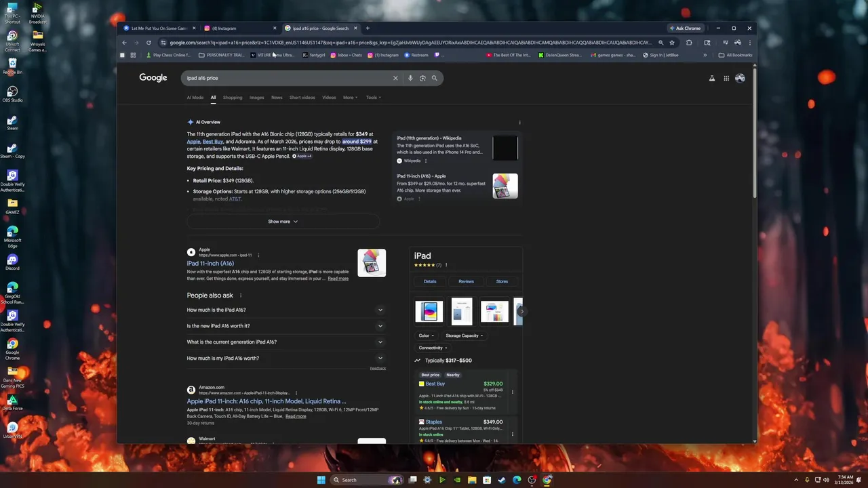Open a new Chrome tab
Image resolution: width=868 pixels, height=488 pixels.
368,28
